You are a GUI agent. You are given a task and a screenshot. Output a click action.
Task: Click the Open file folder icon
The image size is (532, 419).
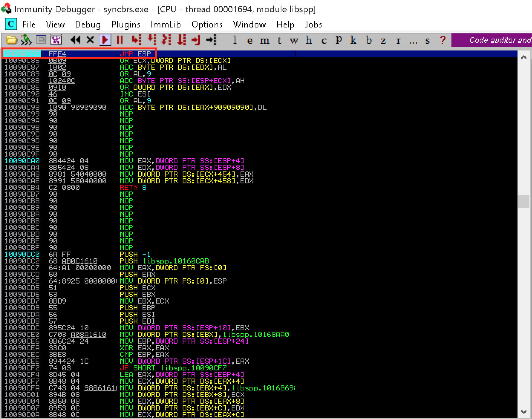(12, 40)
